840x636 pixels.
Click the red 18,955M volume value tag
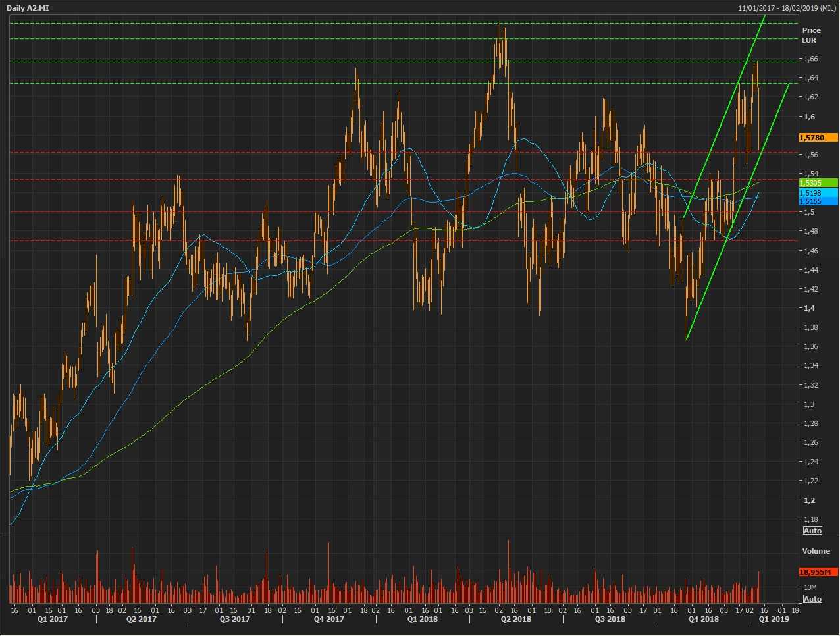[x=818, y=572]
